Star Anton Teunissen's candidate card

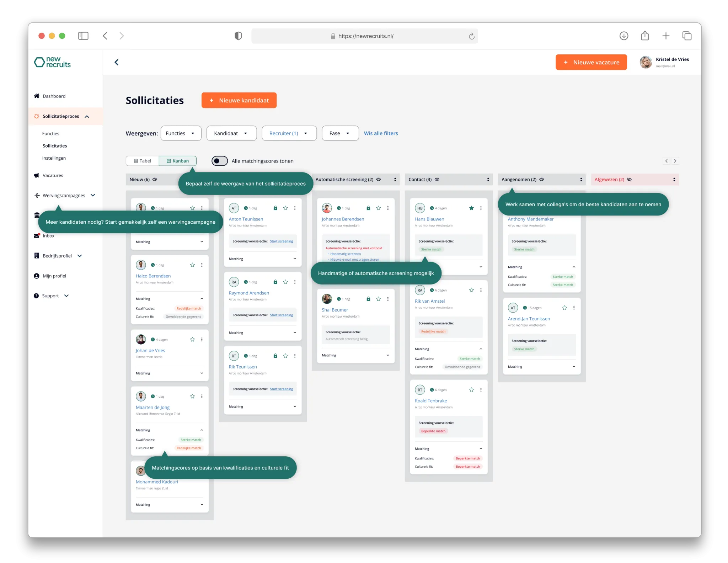click(285, 208)
